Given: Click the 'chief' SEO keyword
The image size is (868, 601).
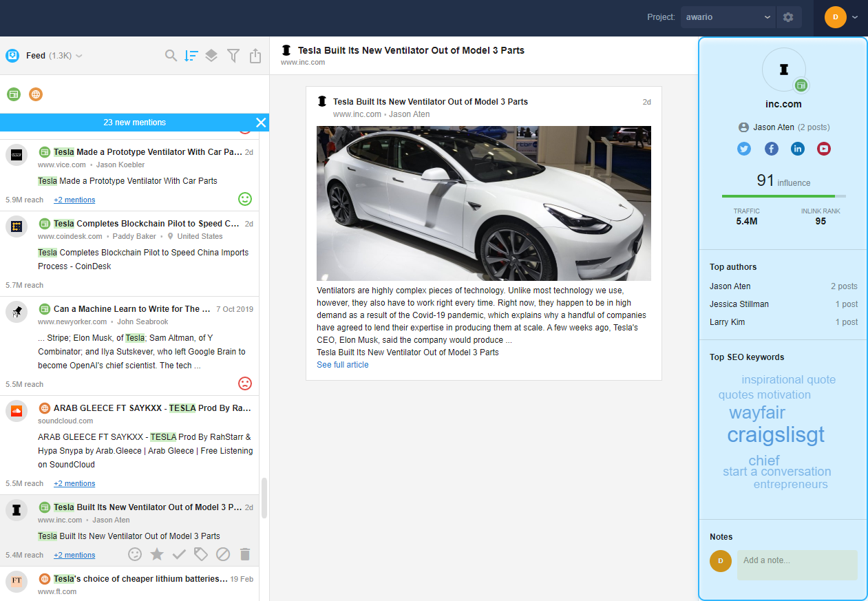Looking at the screenshot, I should [764, 461].
